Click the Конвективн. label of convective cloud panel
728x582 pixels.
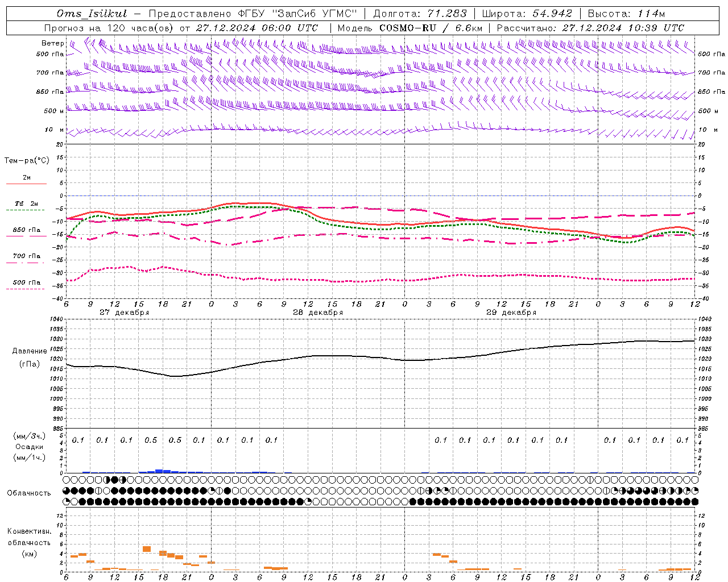29,531
